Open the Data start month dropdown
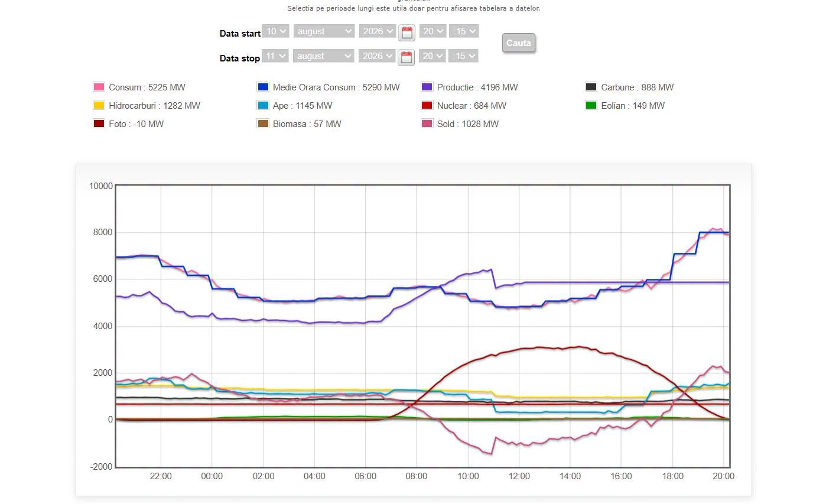This screenshot has width=813, height=504. coord(324,31)
